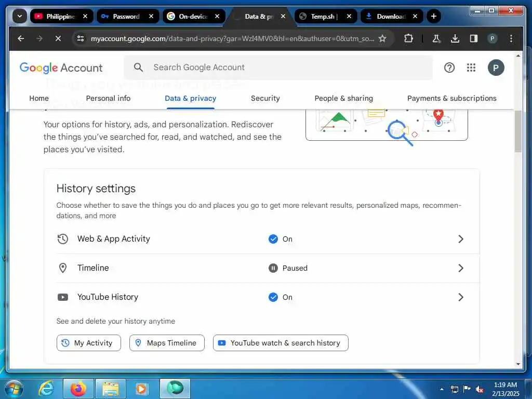Screen dimensions: 532x399
Task: Open the Google Account P avatar
Action: pos(496,68)
